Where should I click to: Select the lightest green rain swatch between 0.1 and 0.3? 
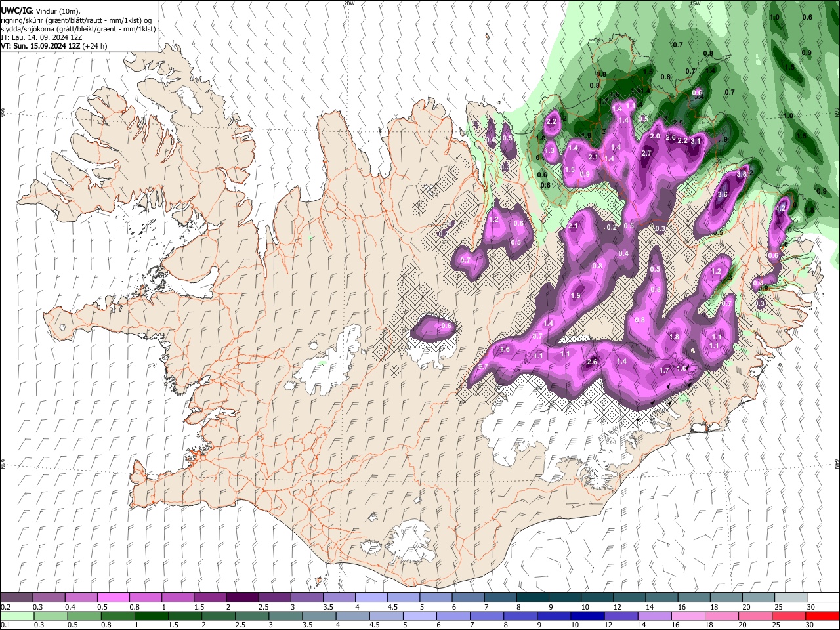pyautogui.click(x=16, y=616)
